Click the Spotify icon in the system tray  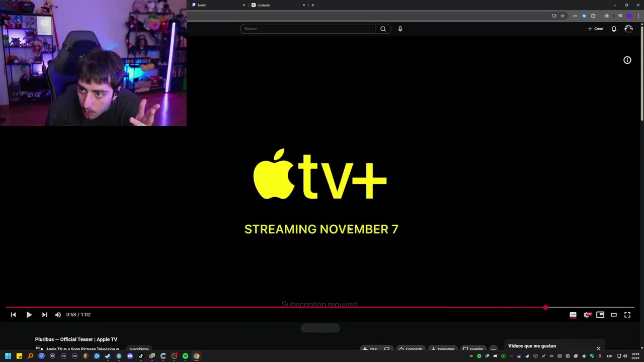479,356
